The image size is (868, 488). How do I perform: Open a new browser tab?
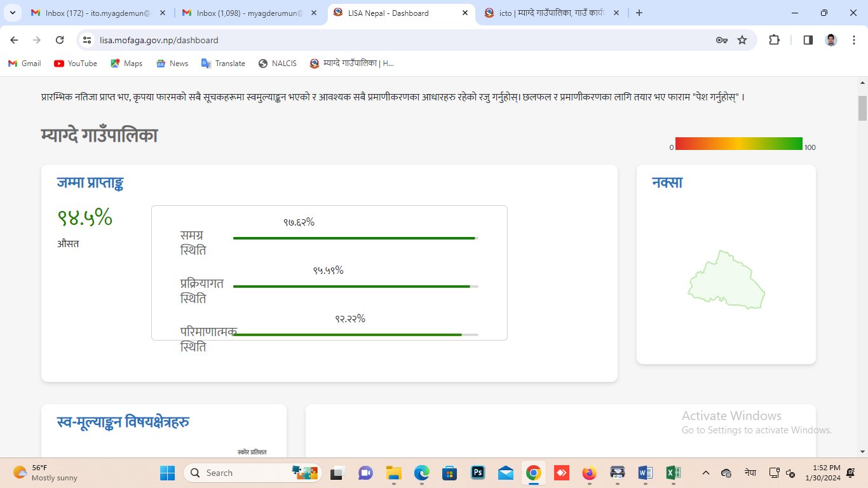point(639,13)
